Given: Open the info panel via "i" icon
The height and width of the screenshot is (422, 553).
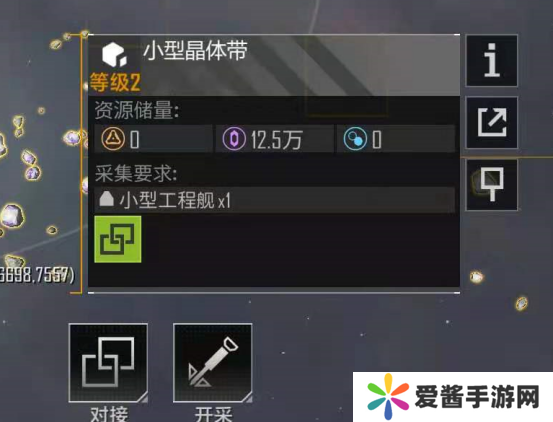Looking at the screenshot, I should pyautogui.click(x=492, y=61).
